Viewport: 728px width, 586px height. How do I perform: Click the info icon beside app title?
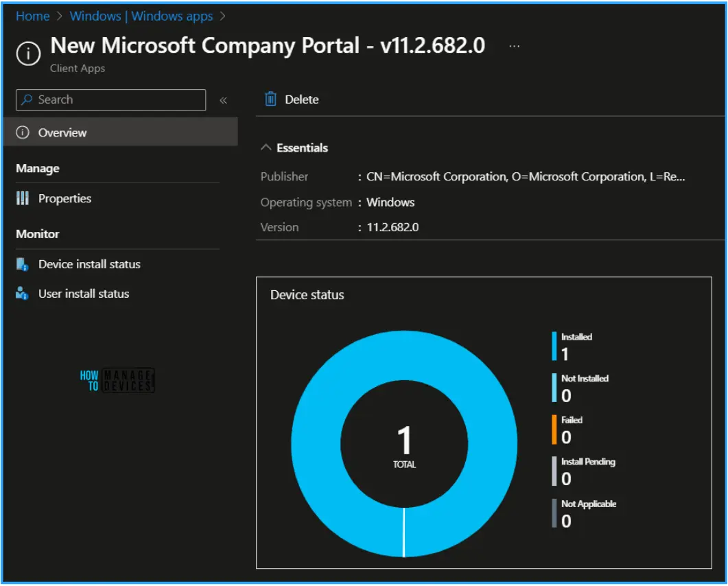(28, 54)
